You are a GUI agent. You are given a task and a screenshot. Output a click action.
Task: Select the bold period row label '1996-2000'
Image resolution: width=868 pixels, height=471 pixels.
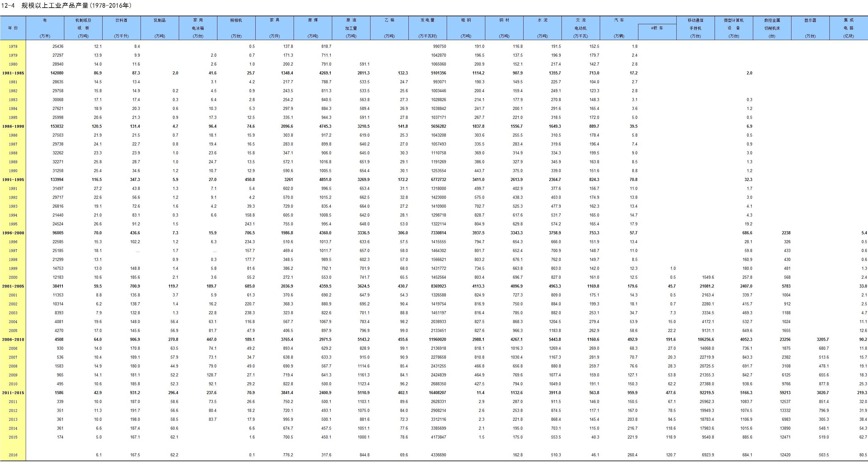[13, 233]
